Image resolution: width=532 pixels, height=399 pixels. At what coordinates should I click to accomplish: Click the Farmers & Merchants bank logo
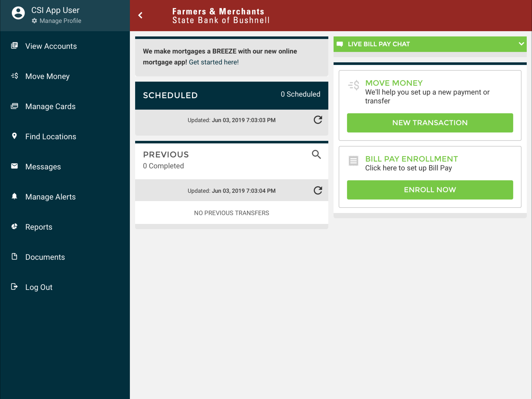click(221, 16)
